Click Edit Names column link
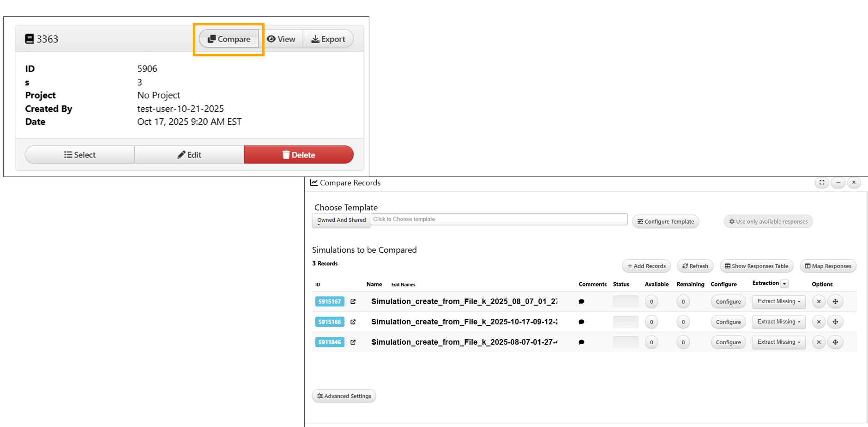Image resolution: width=868 pixels, height=427 pixels. [403, 285]
